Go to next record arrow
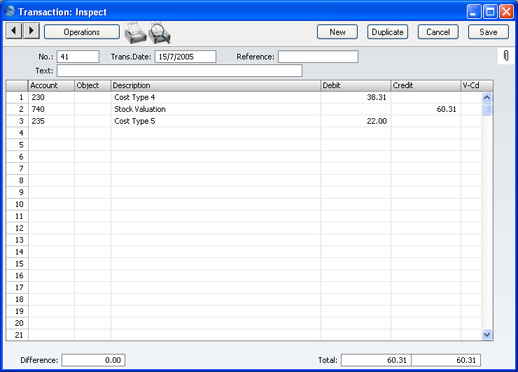Image resolution: width=518 pixels, height=372 pixels. coord(31,31)
